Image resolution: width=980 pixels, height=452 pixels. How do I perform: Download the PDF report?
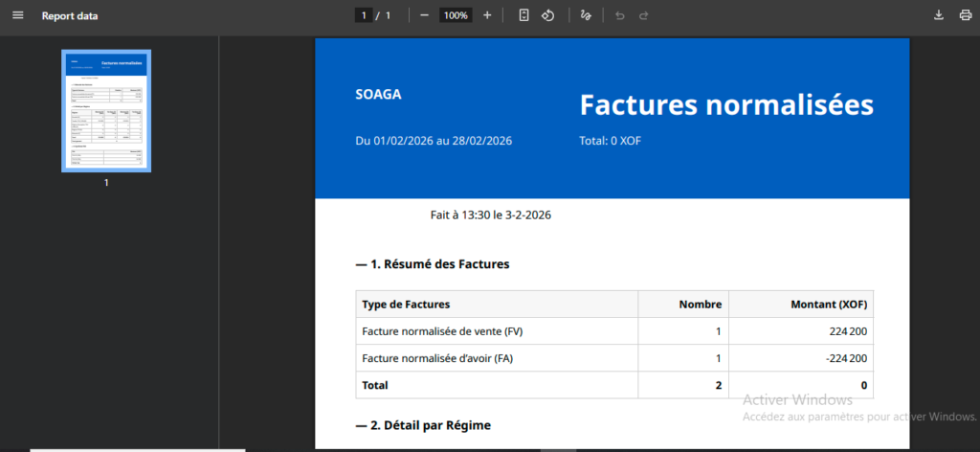click(x=938, y=15)
